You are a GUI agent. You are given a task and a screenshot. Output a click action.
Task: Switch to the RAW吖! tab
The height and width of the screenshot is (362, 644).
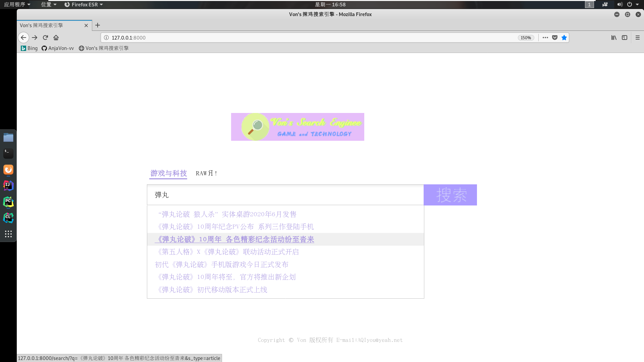[207, 173]
